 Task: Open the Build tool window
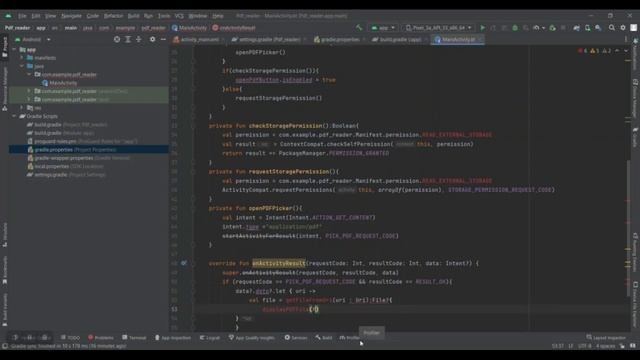(324, 338)
